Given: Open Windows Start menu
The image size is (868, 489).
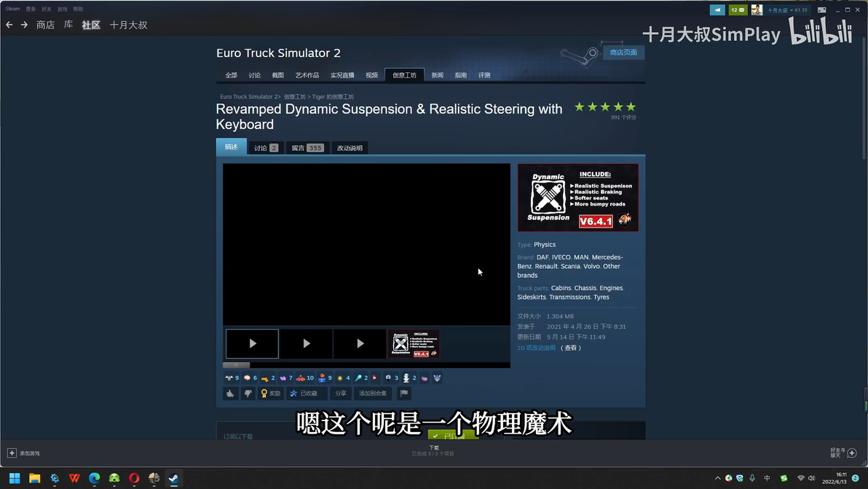Looking at the screenshot, I should (15, 479).
